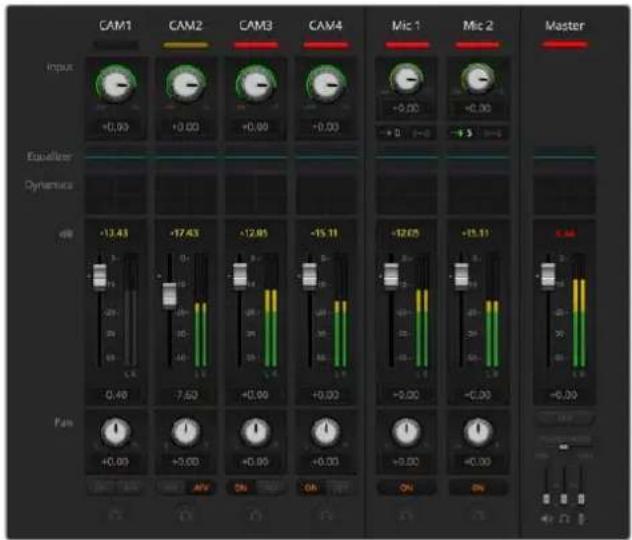Click the CAM1 pan knob

(x=116, y=432)
